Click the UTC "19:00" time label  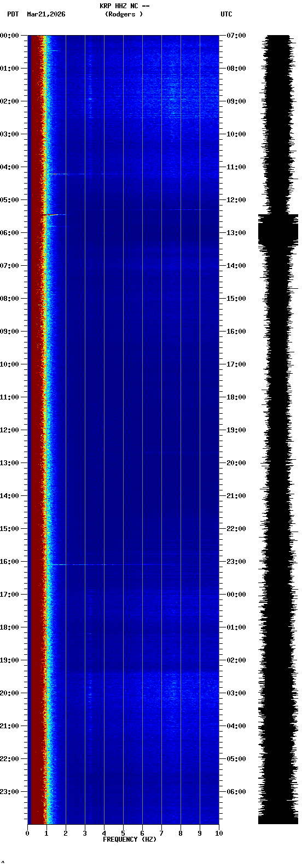point(236,430)
